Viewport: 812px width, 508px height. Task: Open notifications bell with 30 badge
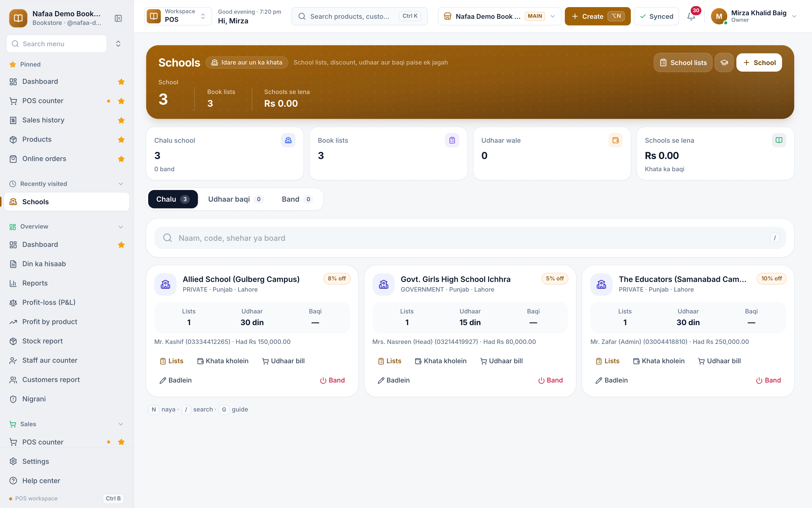pos(691,16)
